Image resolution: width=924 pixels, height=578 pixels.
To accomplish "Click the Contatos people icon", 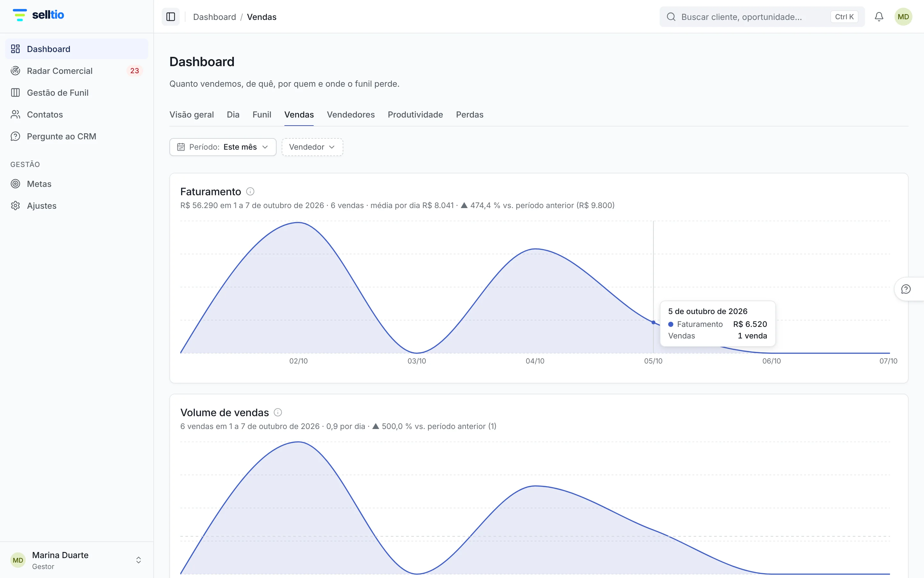I will tap(15, 114).
